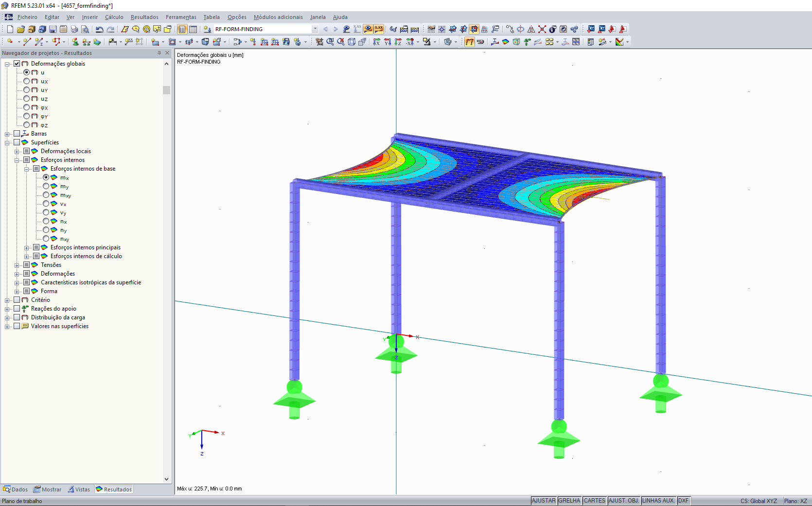Viewport: 812px width, 506px height.
Task: Create a new model with the New icon
Action: coord(10,29)
